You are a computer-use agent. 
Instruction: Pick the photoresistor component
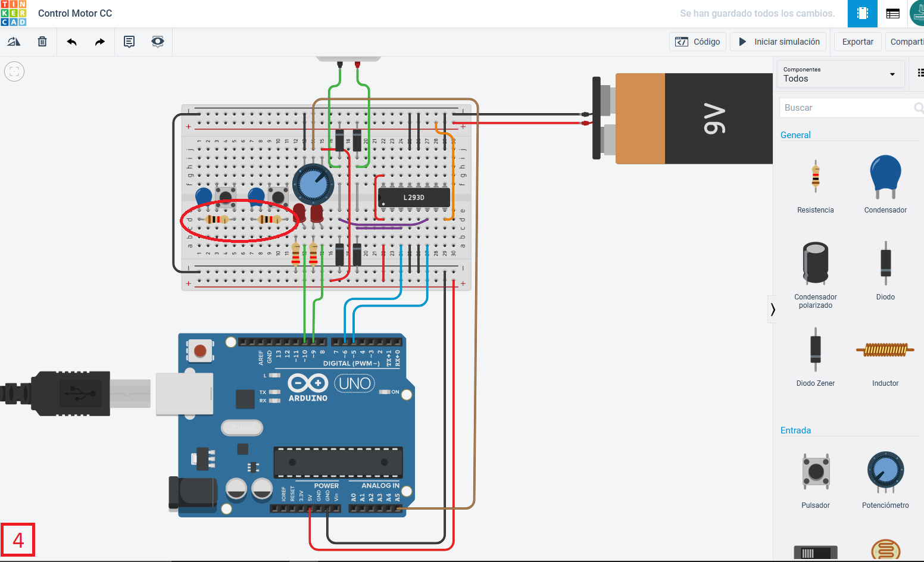pyautogui.click(x=886, y=550)
